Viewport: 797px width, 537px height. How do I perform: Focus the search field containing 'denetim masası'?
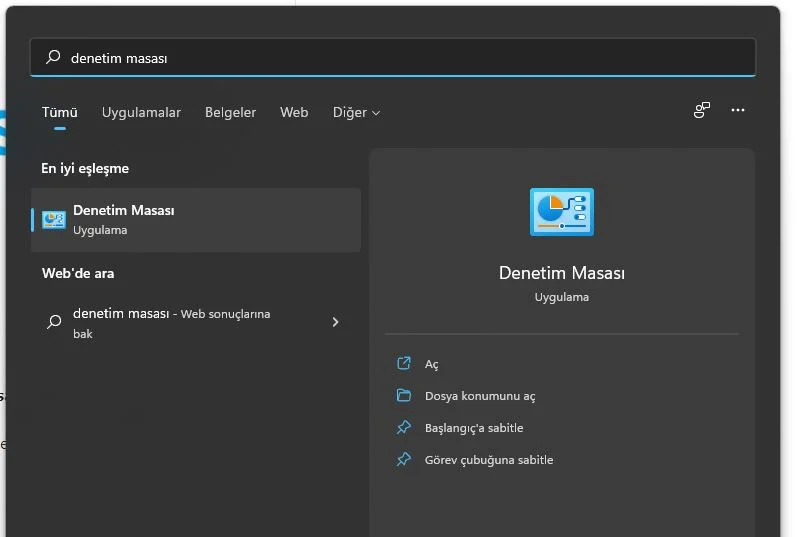[400, 58]
